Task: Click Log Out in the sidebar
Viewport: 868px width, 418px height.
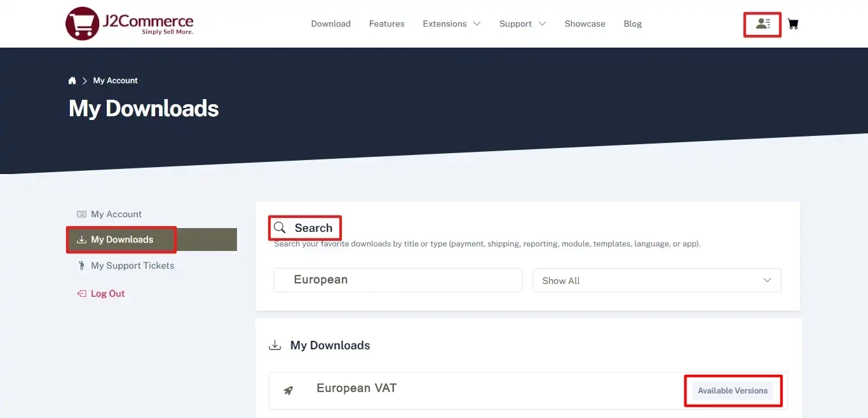Action: pyautogui.click(x=108, y=293)
